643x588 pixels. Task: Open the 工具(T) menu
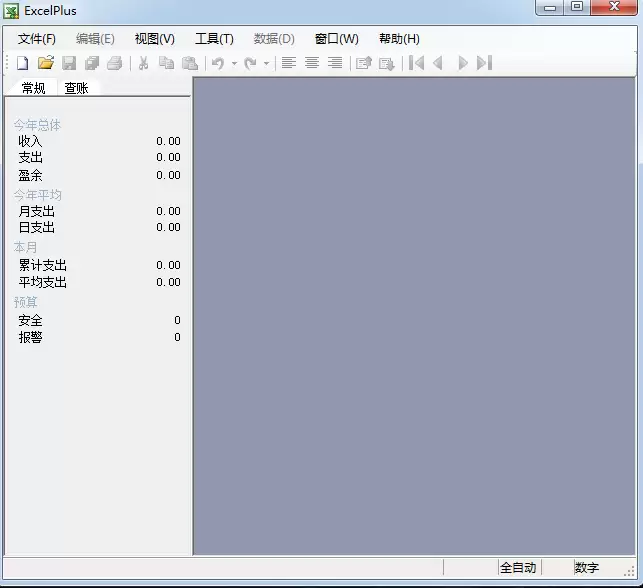[x=214, y=39]
